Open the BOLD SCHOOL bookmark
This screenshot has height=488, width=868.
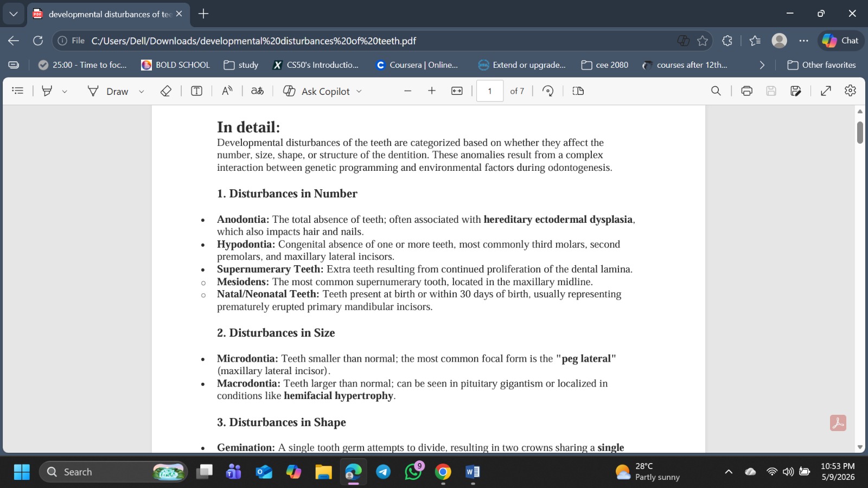tap(175, 65)
